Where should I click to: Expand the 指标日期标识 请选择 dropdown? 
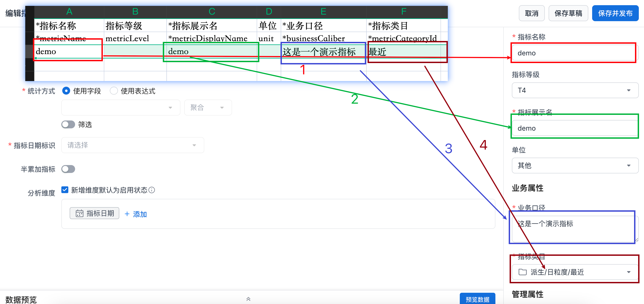133,145
